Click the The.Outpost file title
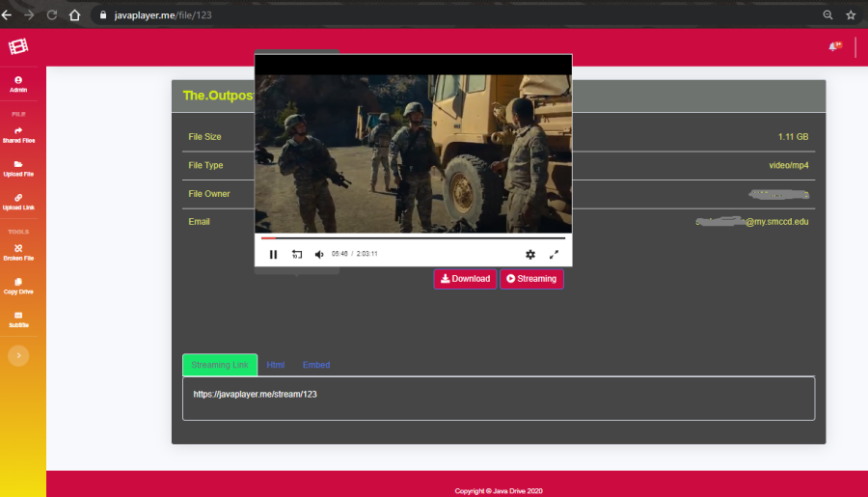Screen dimensions: 868x497 coord(218,96)
